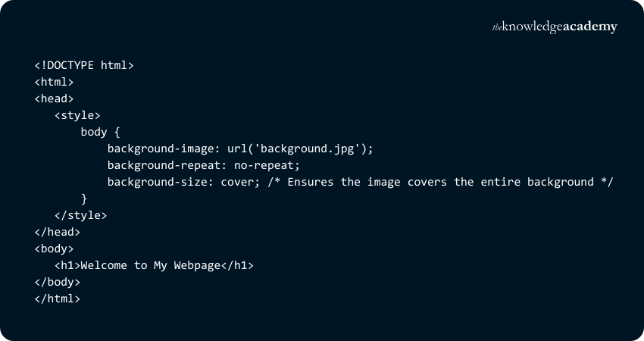Click the closing </head> tag
The width and height of the screenshot is (644, 341).
click(x=57, y=232)
